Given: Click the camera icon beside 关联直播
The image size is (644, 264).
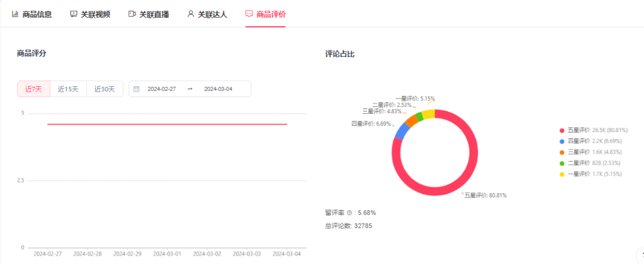Looking at the screenshot, I should [x=132, y=14].
